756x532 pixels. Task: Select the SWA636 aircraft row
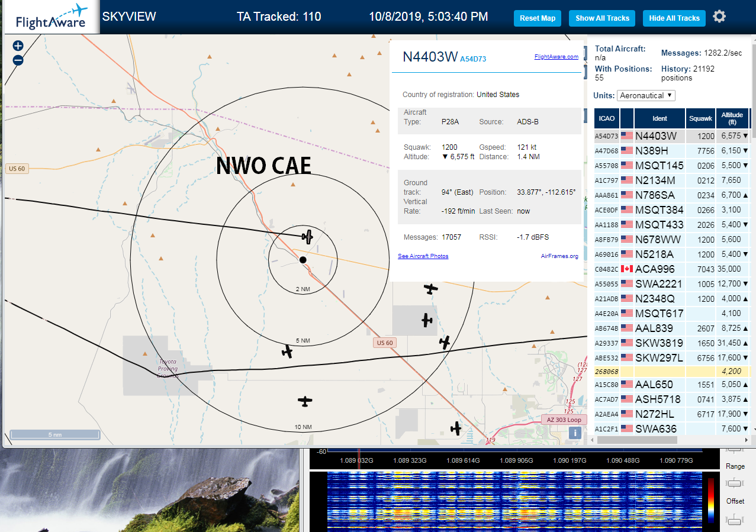(672, 428)
